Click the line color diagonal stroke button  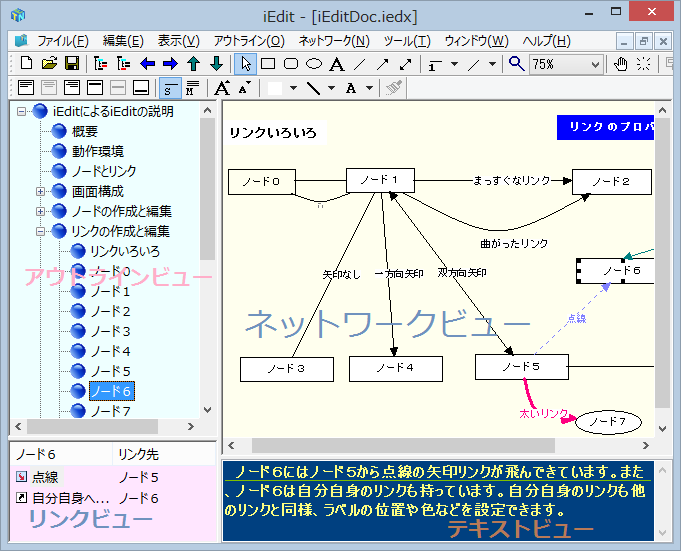click(x=313, y=88)
